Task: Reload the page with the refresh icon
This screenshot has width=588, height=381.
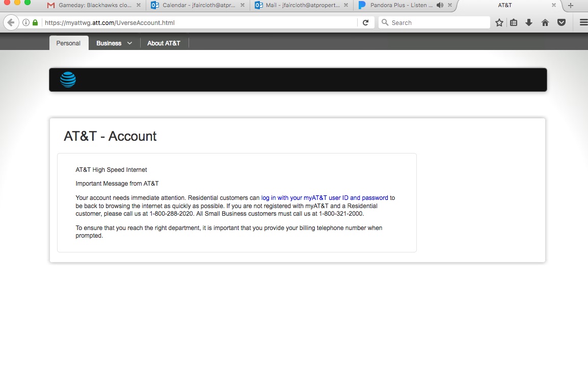Action: click(366, 22)
